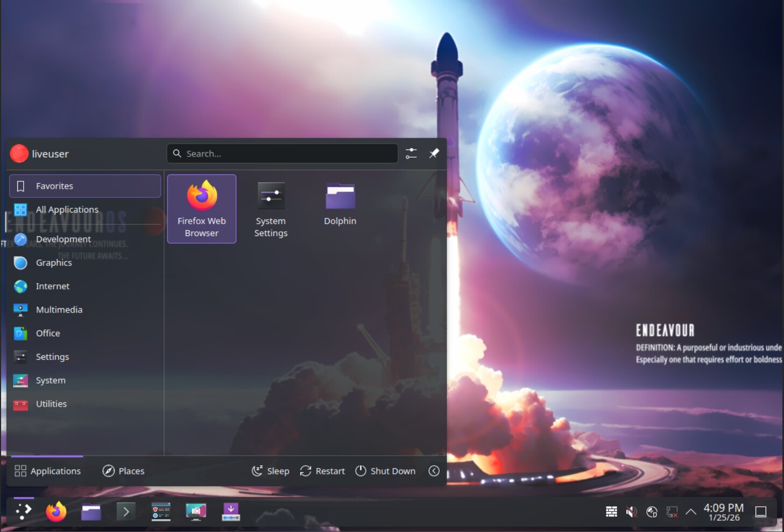Browse the Internet category

point(85,286)
